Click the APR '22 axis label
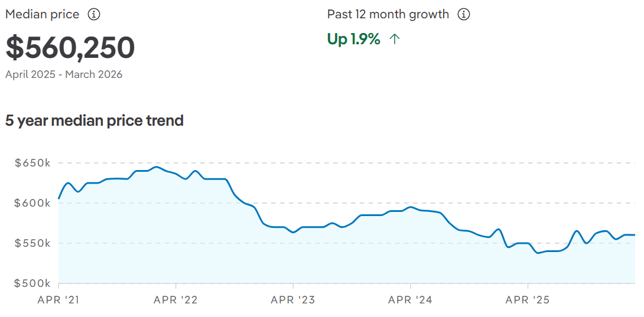Viewport: 644px width, 317px height. pyautogui.click(x=175, y=300)
